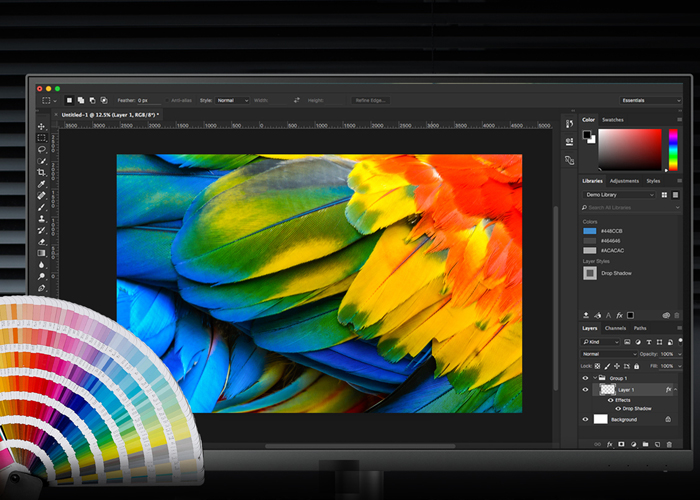Select the Rectangular Marquee tool in toolbox
Viewport: 700px width, 500px height.
[42, 138]
